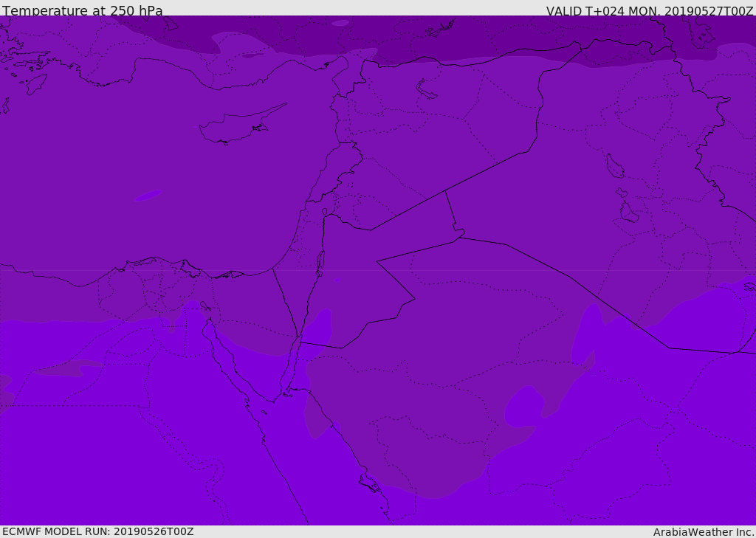756x538 pixels.
Task: Click the small elongated violet patch west of Cyprus
Action: [x=147, y=196]
